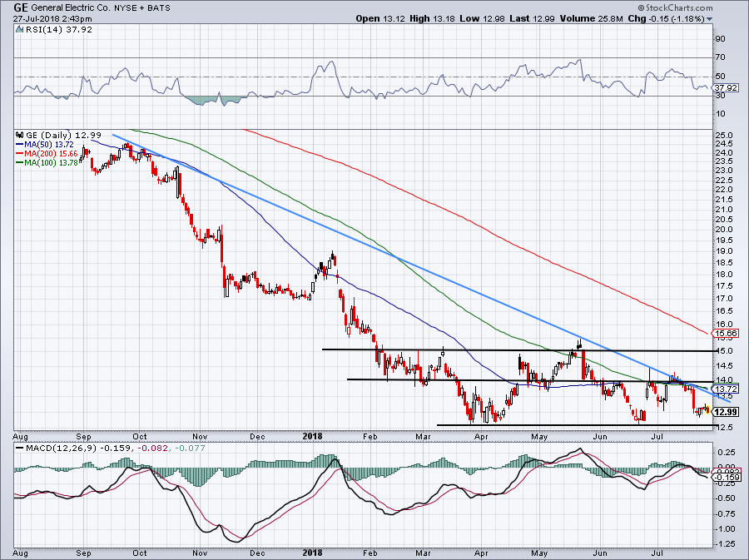Click the 25.0 price axis label
This screenshot has width=749, height=560.
click(724, 136)
